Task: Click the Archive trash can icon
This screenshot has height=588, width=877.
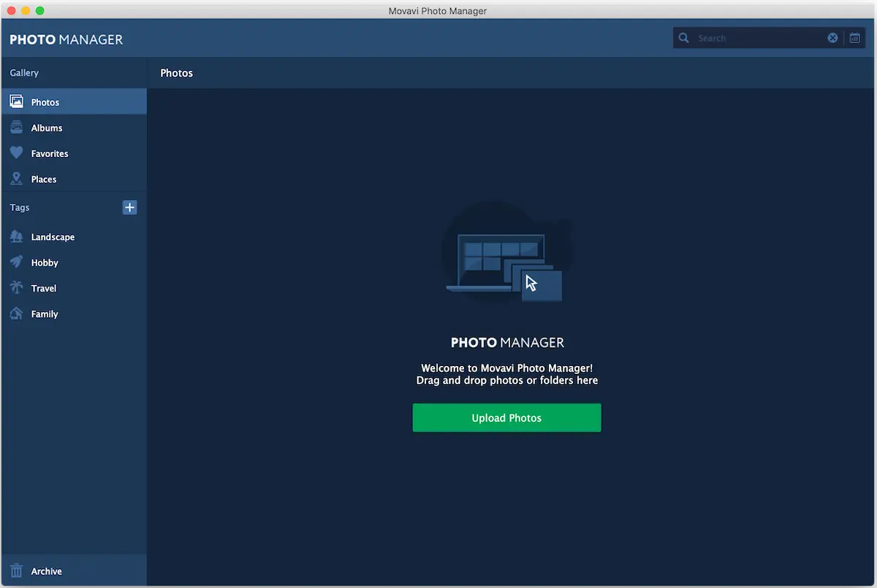Action: coord(16,570)
